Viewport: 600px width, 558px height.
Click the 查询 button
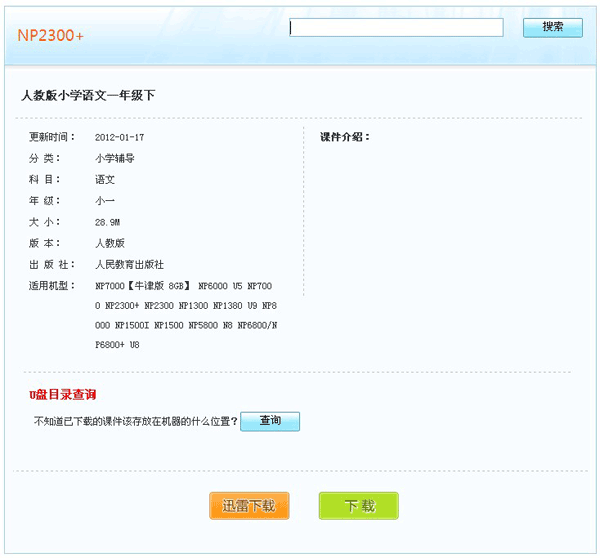click(270, 422)
